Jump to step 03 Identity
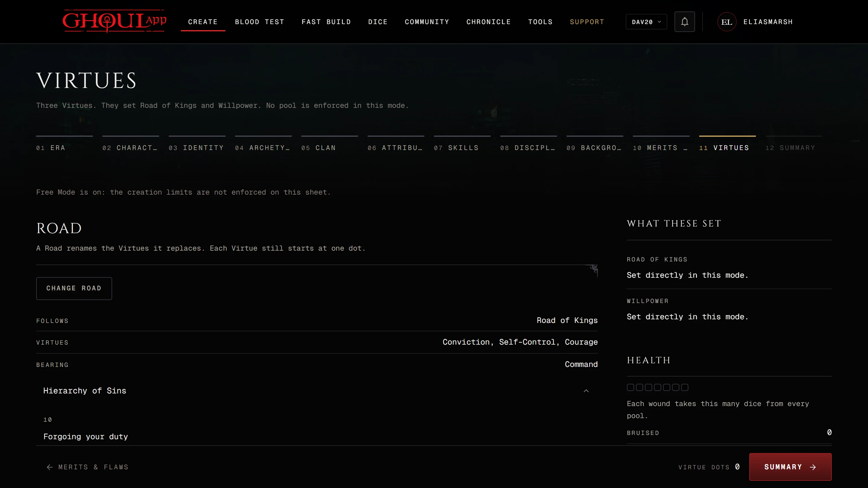Image resolution: width=868 pixels, height=488 pixels. [x=197, y=144]
